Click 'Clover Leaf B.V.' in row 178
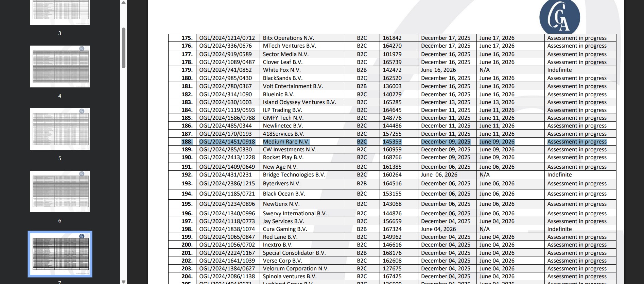The image size is (644, 284). click(x=282, y=62)
